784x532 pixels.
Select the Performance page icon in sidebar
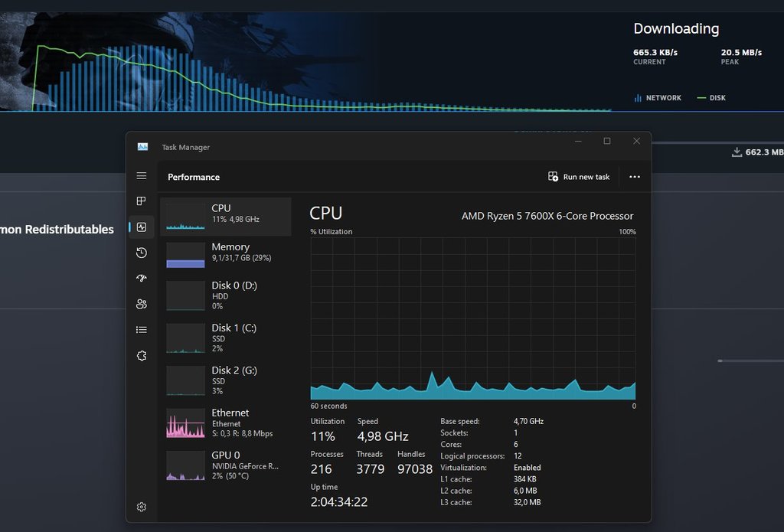[142, 227]
